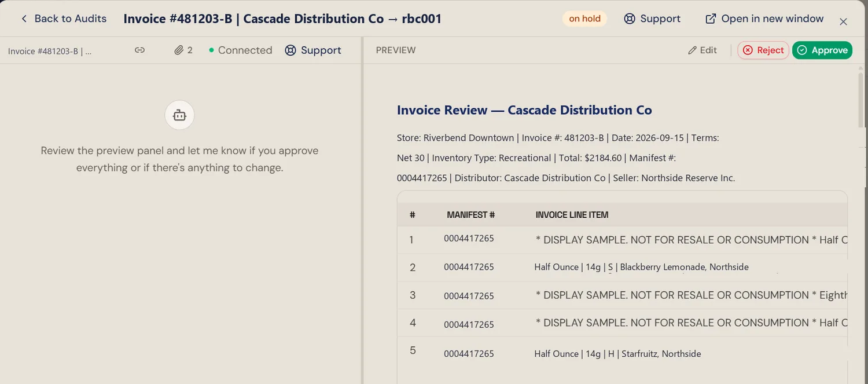The width and height of the screenshot is (868, 384).
Task: Open the attachments paperclip showing 2
Action: (x=183, y=50)
